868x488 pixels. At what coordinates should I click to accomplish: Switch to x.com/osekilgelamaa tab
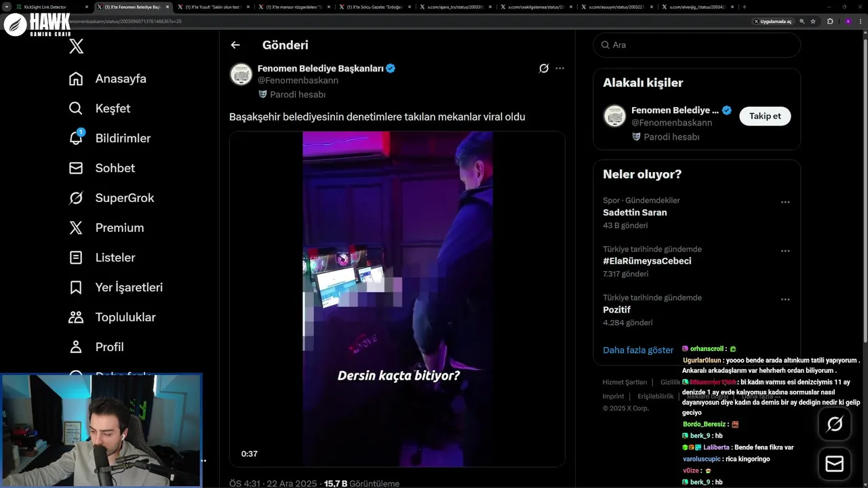point(536,7)
